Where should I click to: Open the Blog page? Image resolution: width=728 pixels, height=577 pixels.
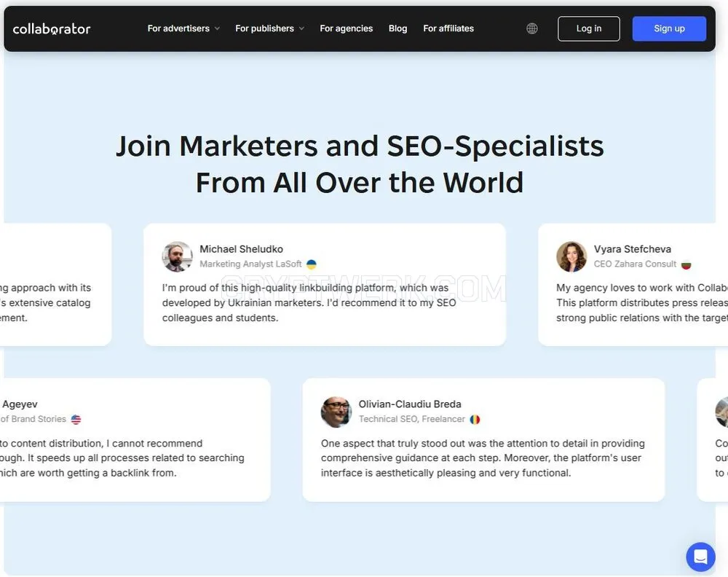398,29
